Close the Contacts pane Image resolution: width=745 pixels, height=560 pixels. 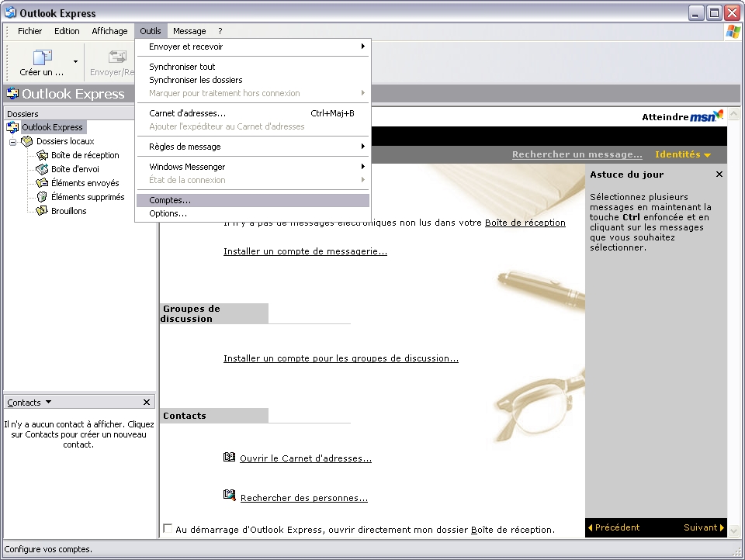pos(147,403)
